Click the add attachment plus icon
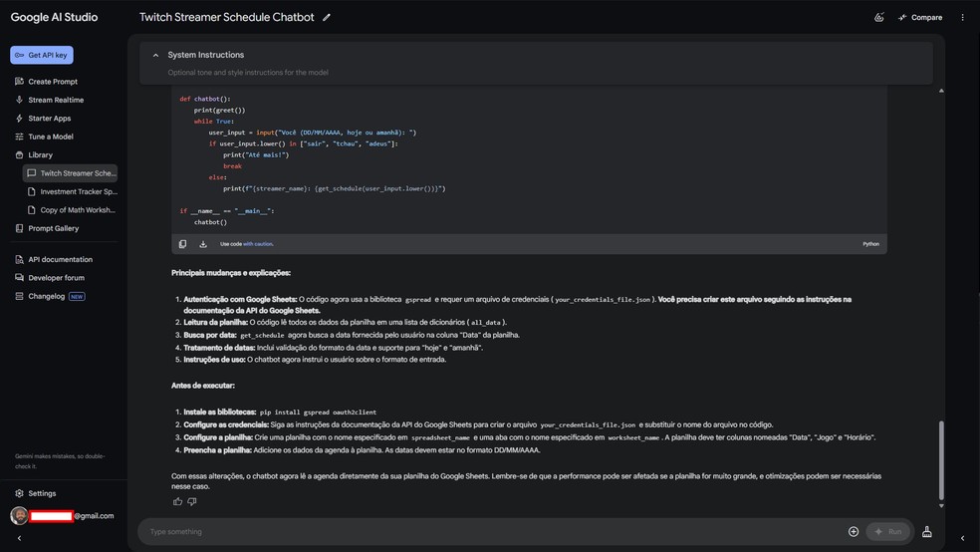 coord(854,531)
